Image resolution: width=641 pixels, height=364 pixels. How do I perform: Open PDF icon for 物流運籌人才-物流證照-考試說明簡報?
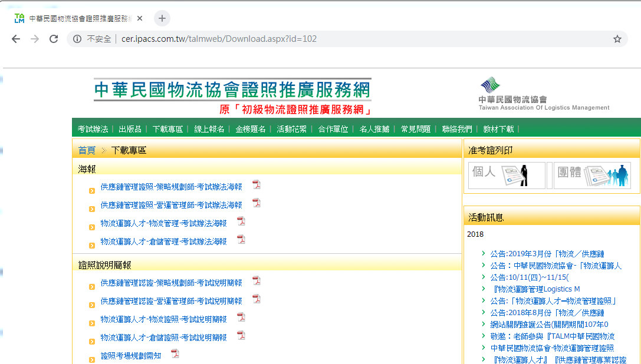tap(241, 317)
